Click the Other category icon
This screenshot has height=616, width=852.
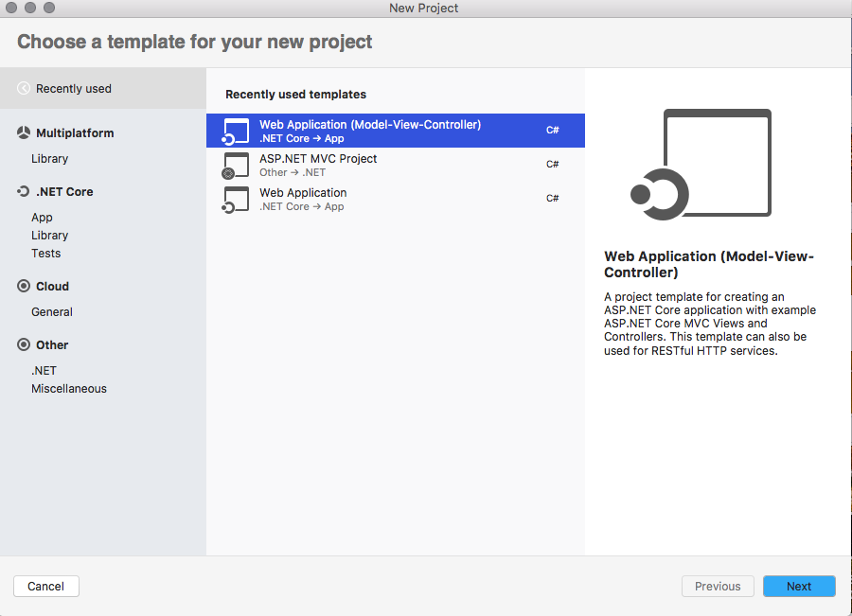(x=24, y=344)
